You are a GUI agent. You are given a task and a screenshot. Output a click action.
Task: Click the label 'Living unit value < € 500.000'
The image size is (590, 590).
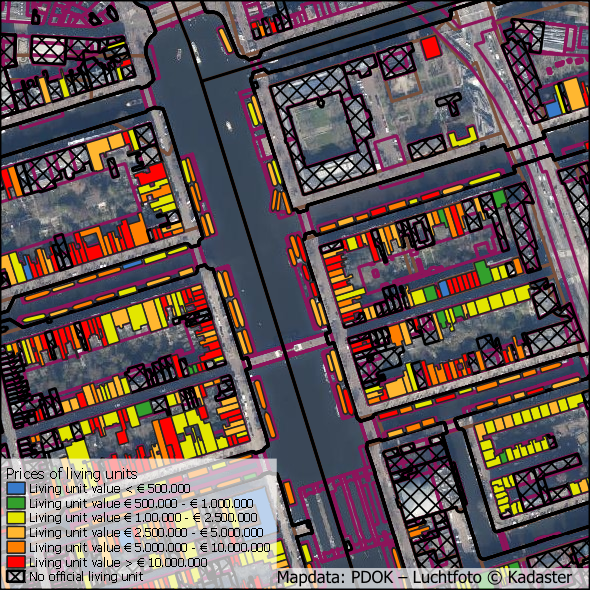click(110, 488)
